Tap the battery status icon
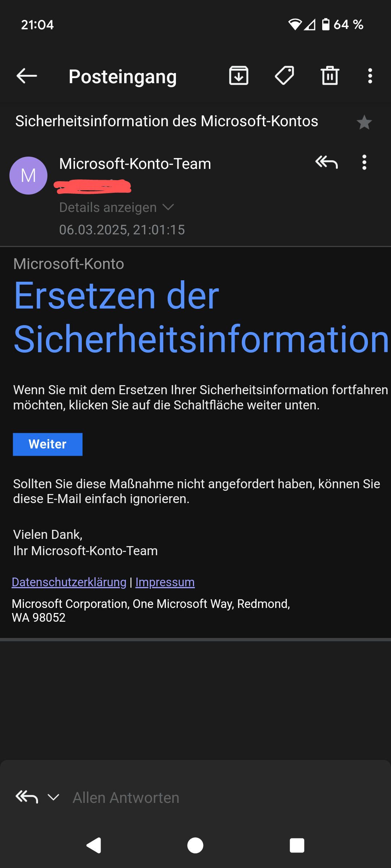Screen dimensions: 391x868 tap(326, 24)
